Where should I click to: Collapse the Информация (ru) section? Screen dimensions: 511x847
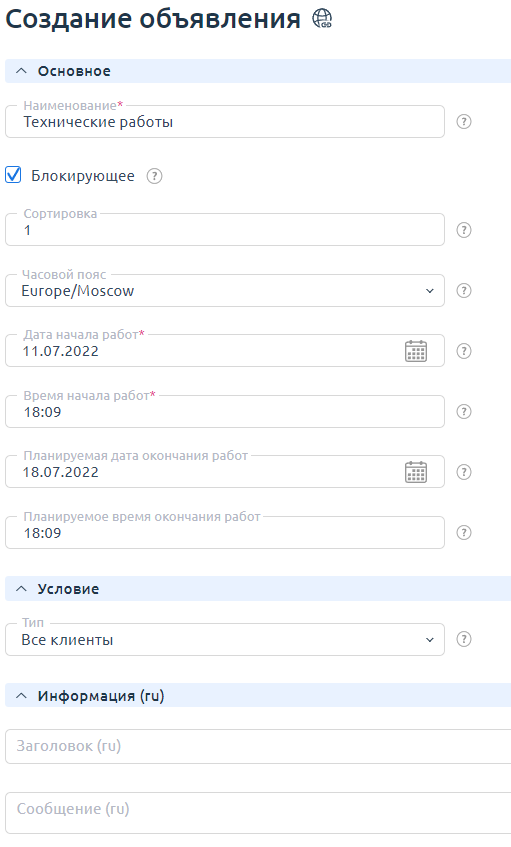click(x=21, y=696)
